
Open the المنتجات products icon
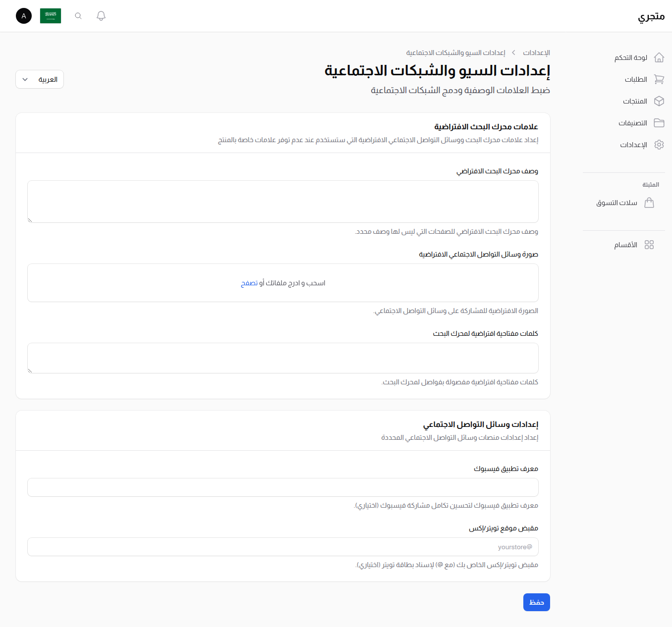click(x=659, y=101)
